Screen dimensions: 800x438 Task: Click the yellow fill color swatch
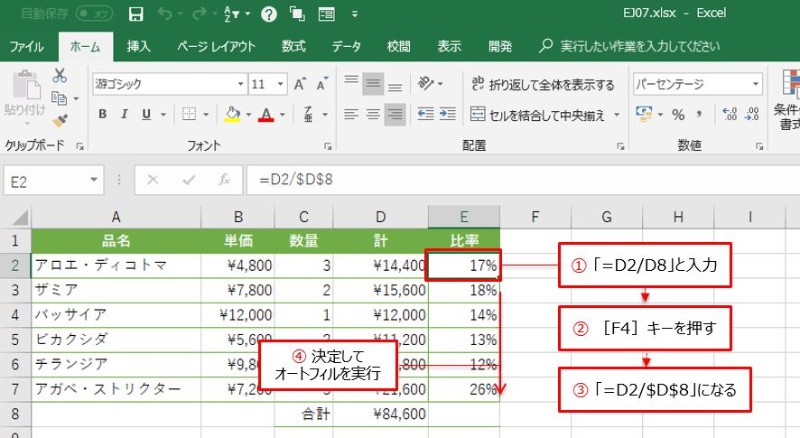pyautogui.click(x=232, y=114)
